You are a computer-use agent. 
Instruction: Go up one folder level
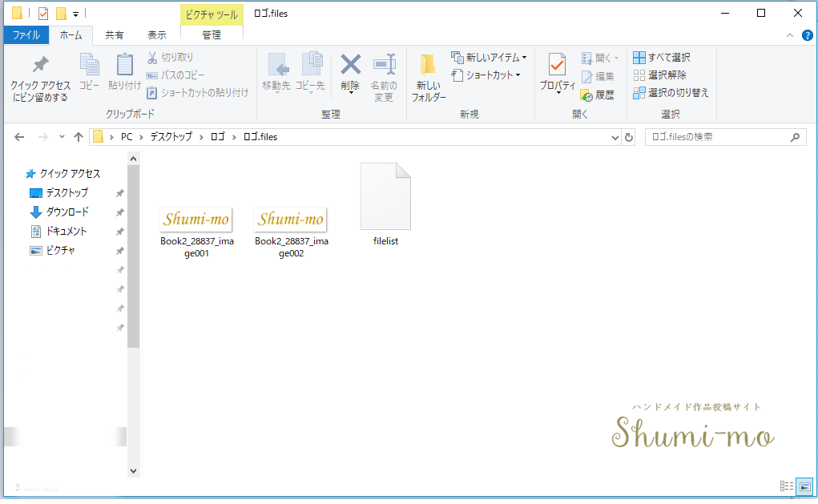pyautogui.click(x=79, y=137)
